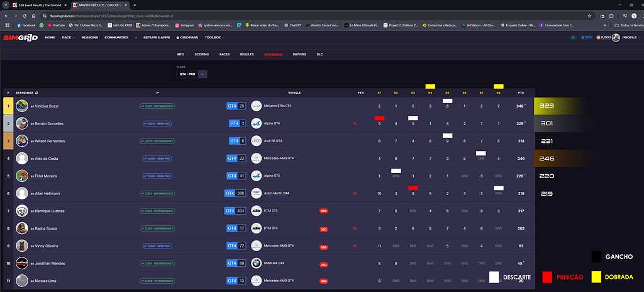The width and height of the screenshot is (644, 292).
Task: Open Vinicius Duzzi's avatar
Action: (x=22, y=106)
